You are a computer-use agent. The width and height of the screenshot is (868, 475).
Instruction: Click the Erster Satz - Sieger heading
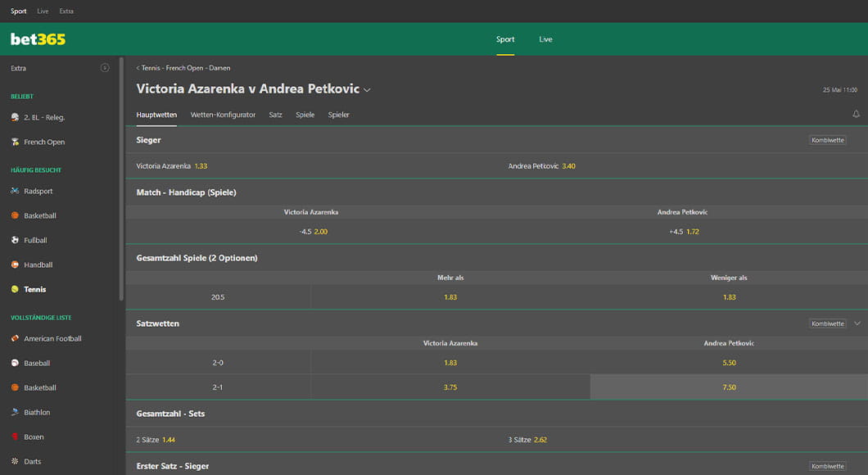173,466
